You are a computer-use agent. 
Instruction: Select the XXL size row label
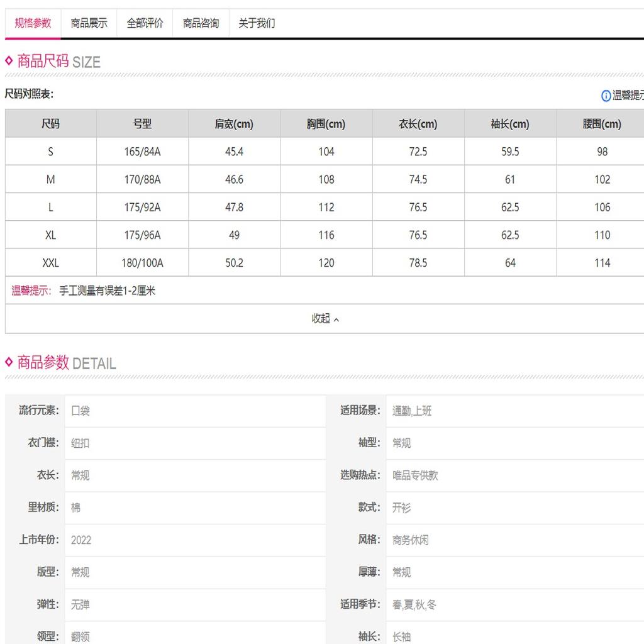[x=50, y=263]
